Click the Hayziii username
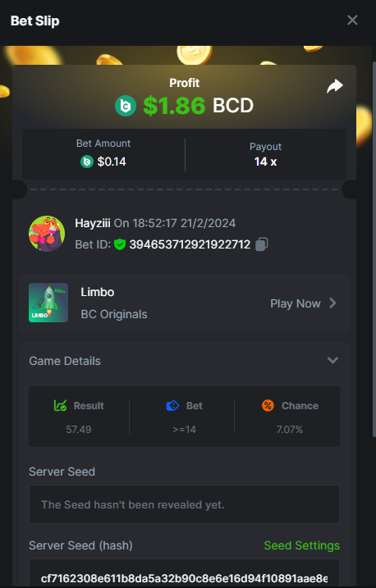This screenshot has height=588, width=376. (92, 223)
